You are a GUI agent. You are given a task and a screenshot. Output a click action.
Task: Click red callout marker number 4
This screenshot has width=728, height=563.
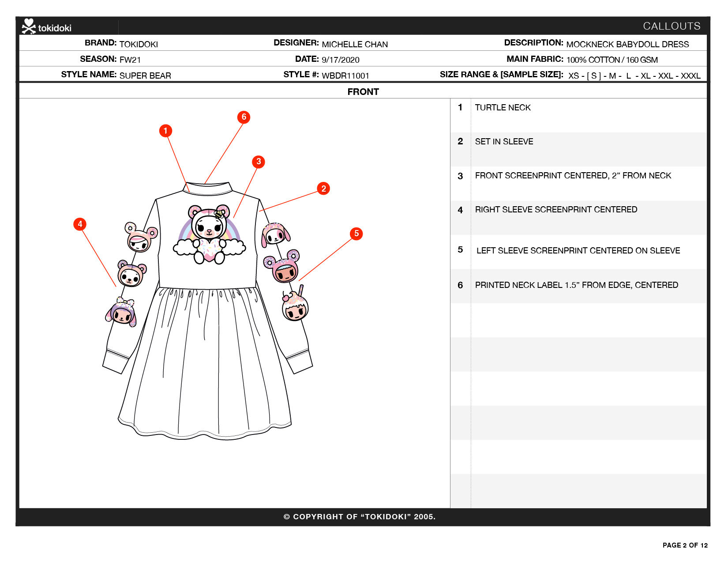[80, 224]
